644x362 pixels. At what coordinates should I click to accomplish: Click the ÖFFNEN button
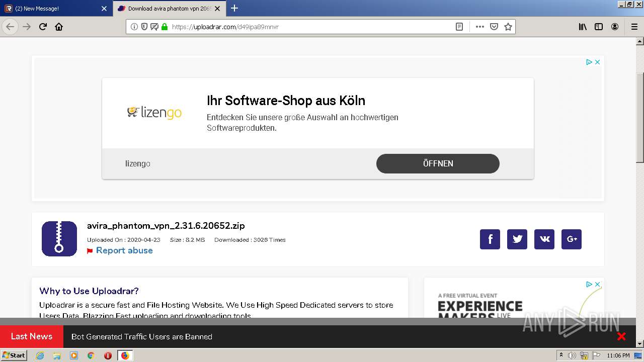tap(438, 163)
